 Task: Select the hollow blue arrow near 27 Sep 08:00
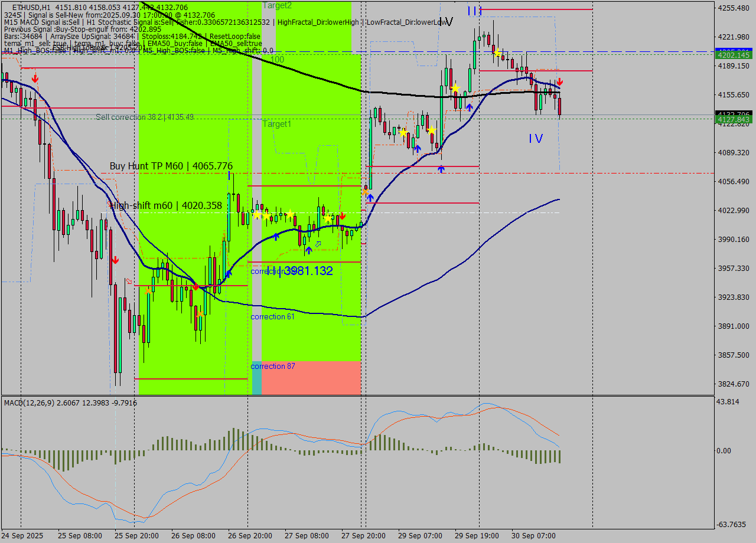(318, 244)
